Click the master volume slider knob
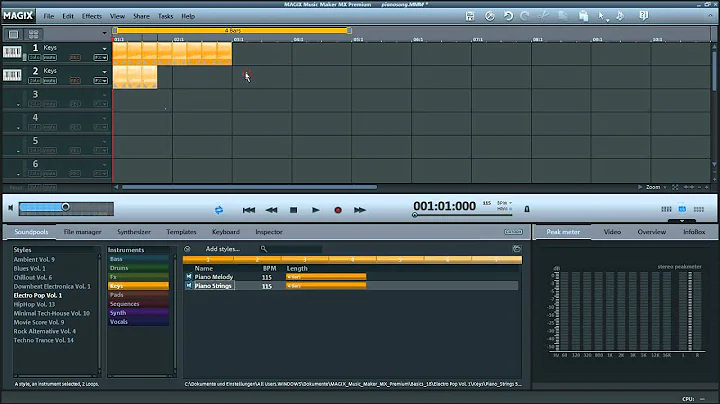Screen dimensions: 720x404 coord(66,207)
